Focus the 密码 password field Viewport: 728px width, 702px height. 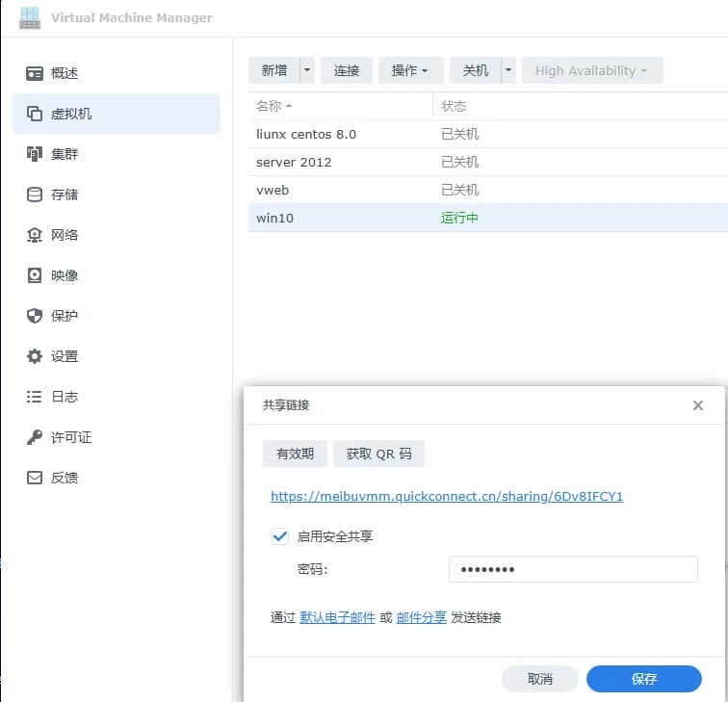[x=573, y=569]
